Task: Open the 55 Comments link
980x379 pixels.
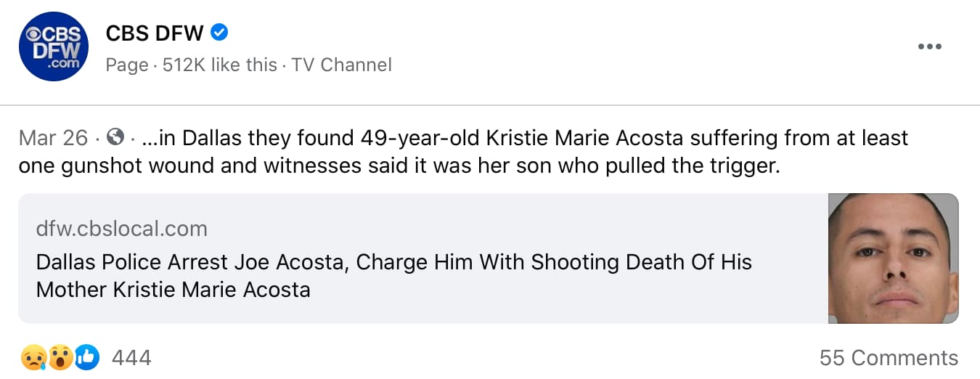Action: [889, 358]
